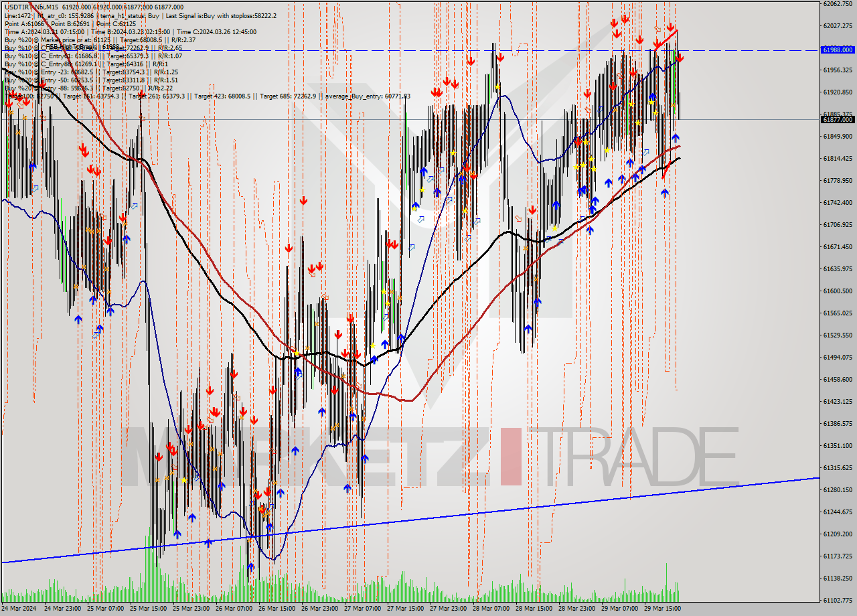Screen dimensions: 857x616
Task: Click the '24 Mar 23:00' time axis label
Action: tap(63, 609)
